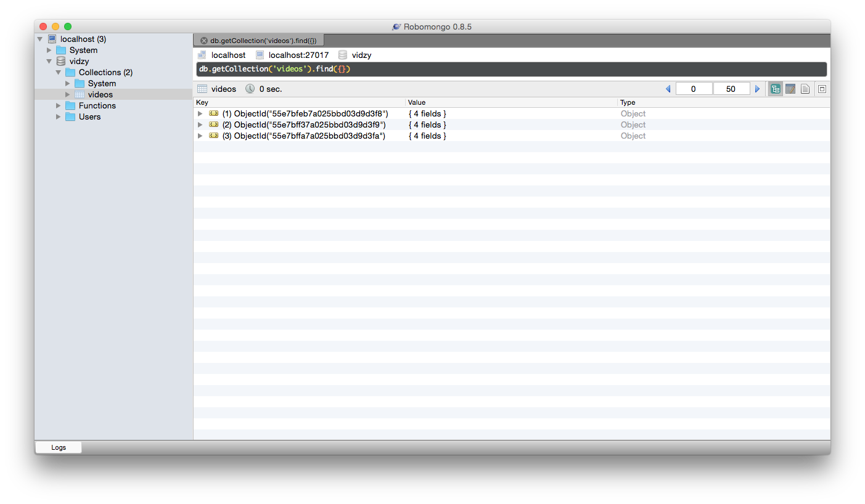865x504 pixels.
Task: Switch results to text view mode
Action: [x=805, y=89]
